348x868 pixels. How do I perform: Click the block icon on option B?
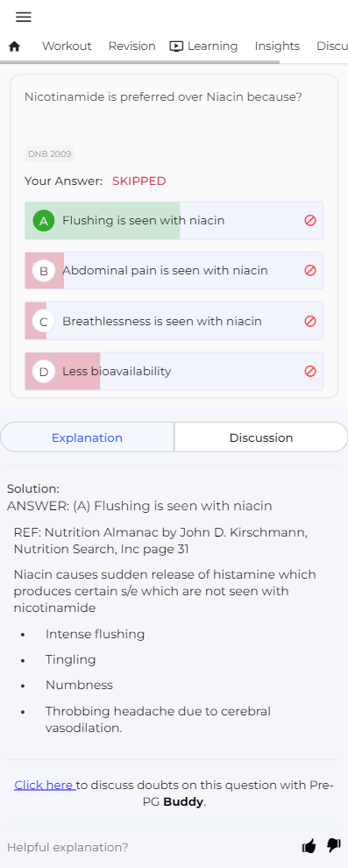[x=310, y=271]
